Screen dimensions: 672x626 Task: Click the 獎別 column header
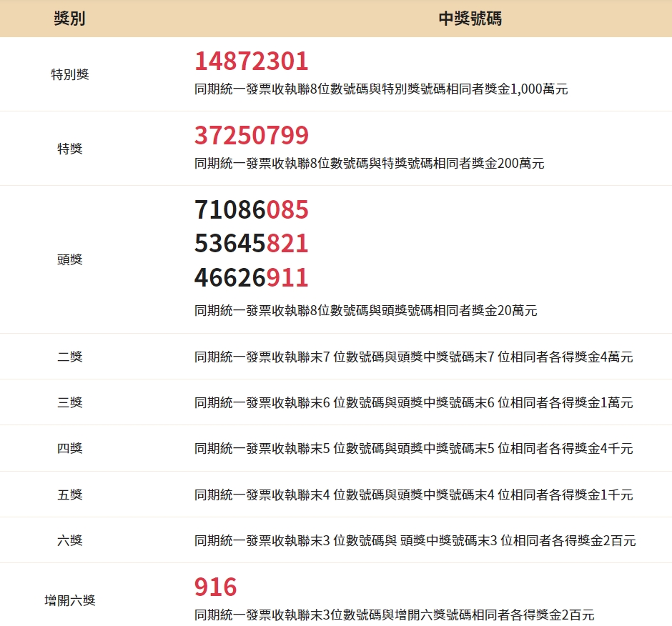coord(69,19)
